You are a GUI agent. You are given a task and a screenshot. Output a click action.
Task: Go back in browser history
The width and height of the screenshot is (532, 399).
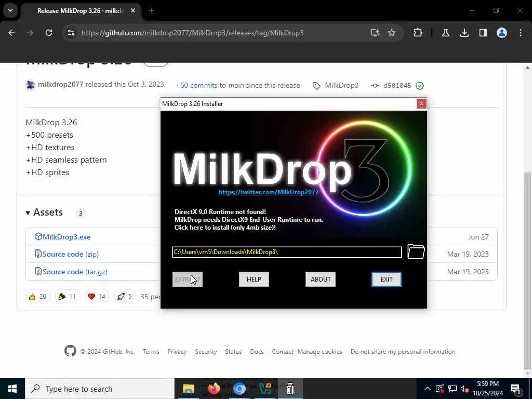pyautogui.click(x=11, y=33)
